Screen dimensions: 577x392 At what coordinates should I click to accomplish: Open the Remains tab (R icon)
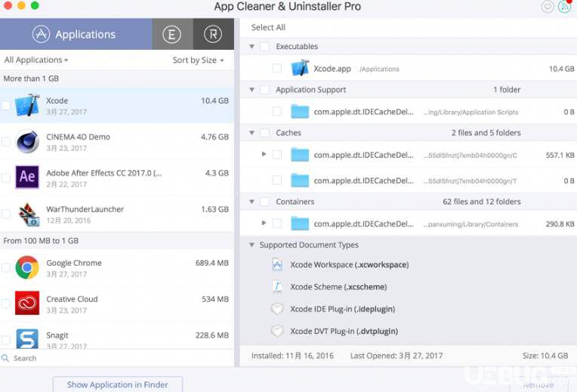pos(213,34)
